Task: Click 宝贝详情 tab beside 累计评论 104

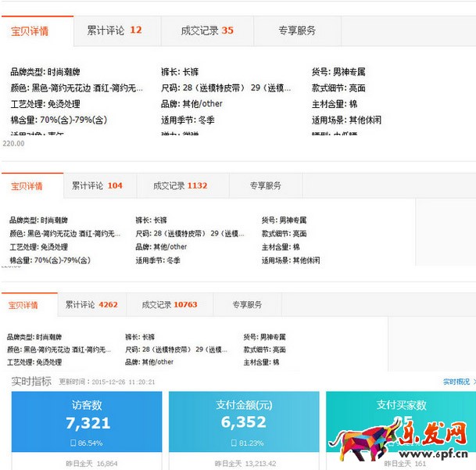Action: pyautogui.click(x=27, y=186)
